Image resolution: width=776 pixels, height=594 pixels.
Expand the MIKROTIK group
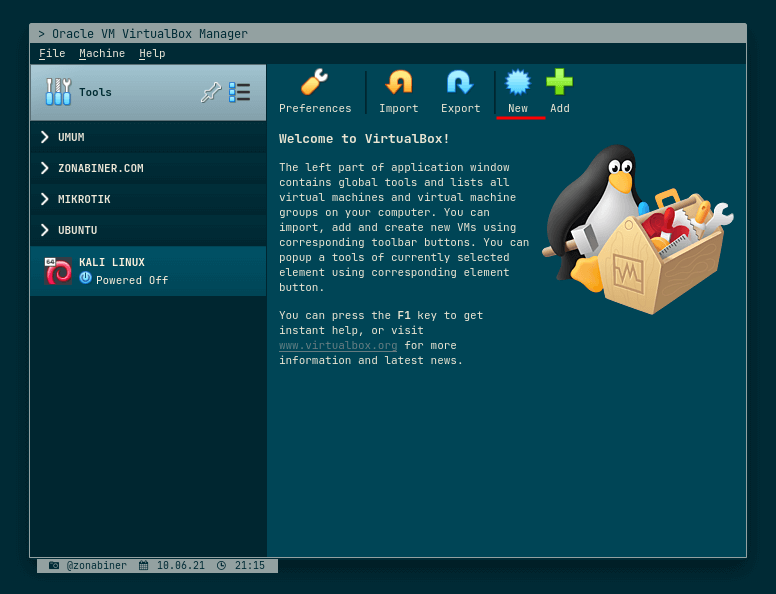point(45,199)
